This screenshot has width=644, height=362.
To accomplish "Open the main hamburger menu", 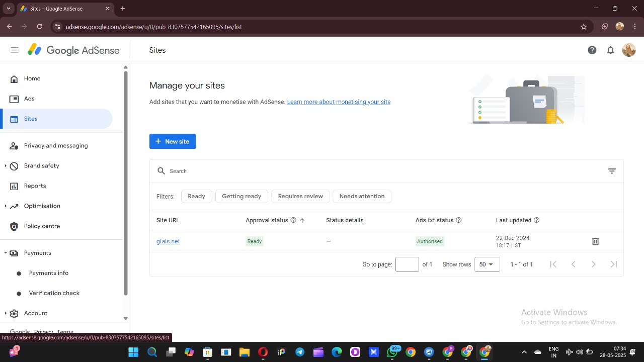I will pos(15,50).
